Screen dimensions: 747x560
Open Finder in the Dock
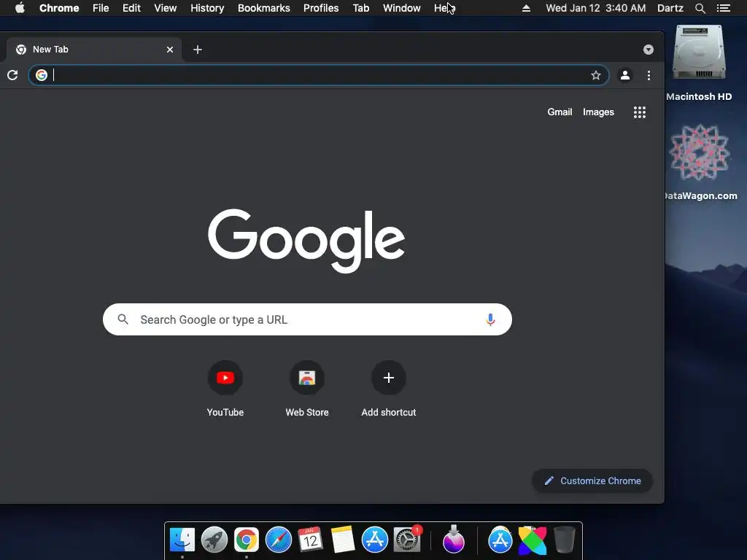point(182,540)
